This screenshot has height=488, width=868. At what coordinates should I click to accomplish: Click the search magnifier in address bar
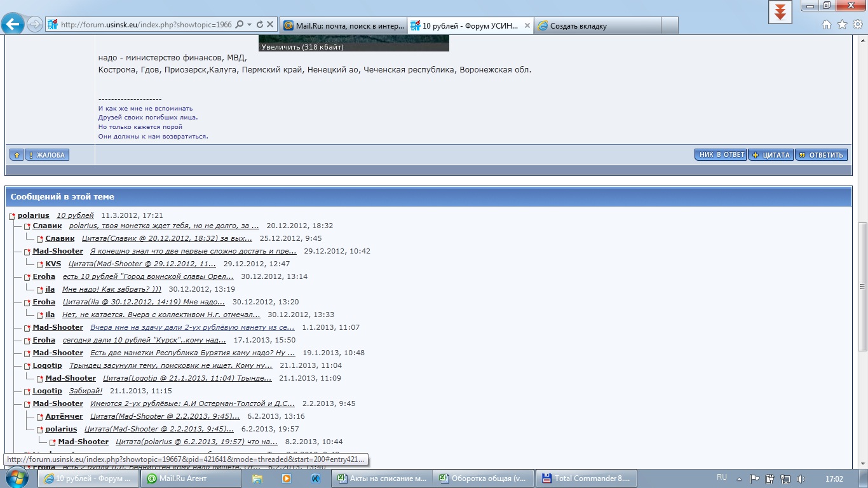240,25
